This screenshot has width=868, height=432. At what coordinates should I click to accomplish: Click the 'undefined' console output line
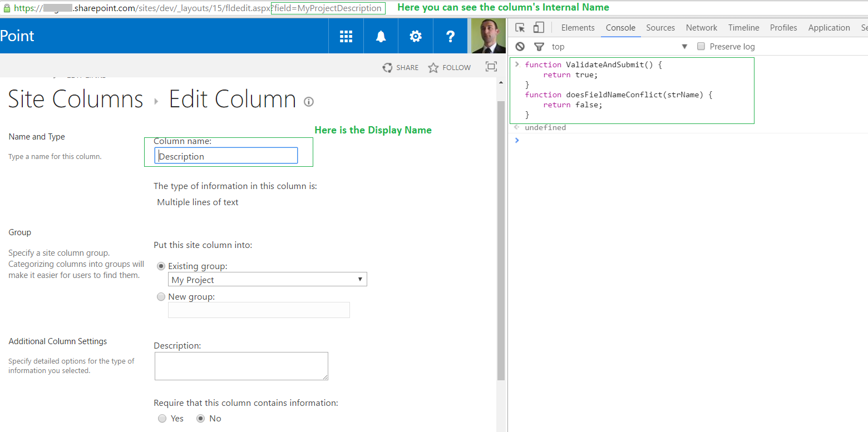point(545,127)
